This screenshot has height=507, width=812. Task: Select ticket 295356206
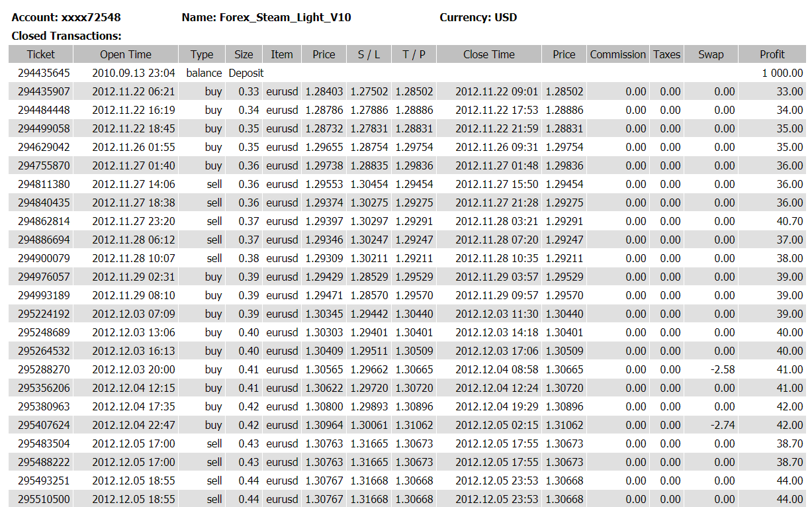click(x=44, y=388)
